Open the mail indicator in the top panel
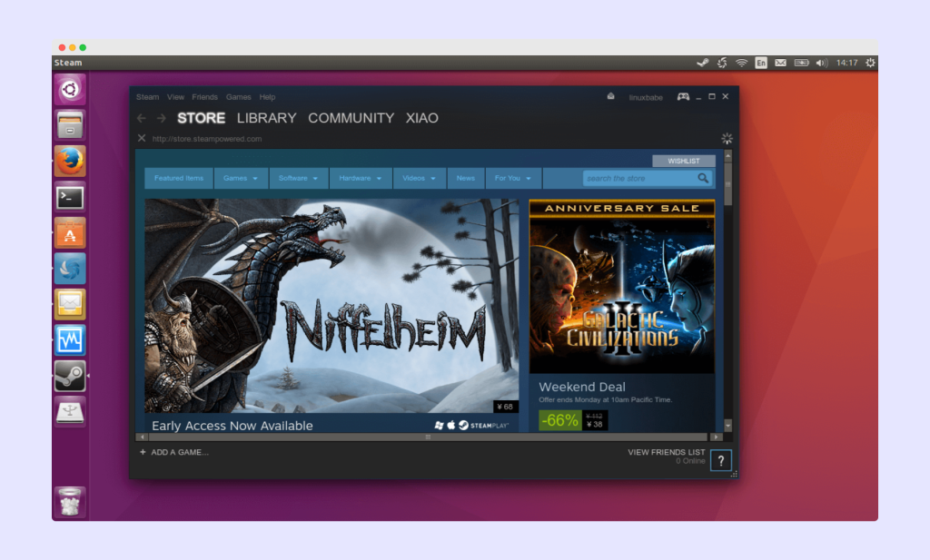The image size is (930, 560). [780, 63]
